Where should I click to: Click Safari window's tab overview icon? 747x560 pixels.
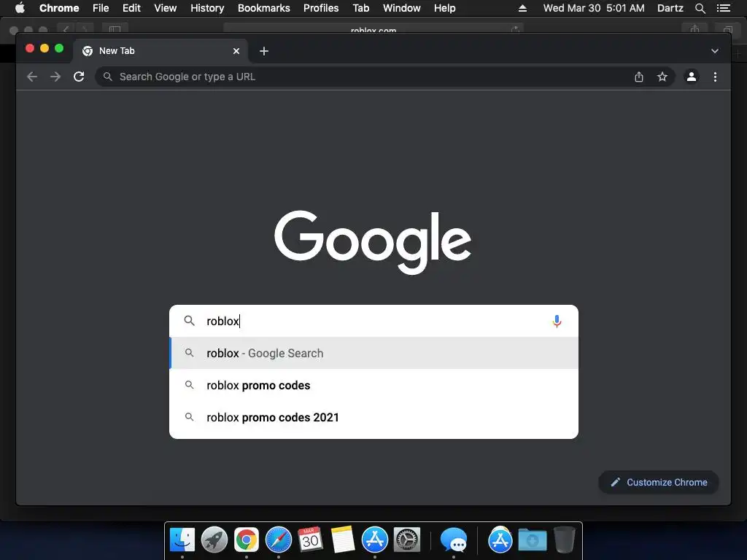coord(727,29)
